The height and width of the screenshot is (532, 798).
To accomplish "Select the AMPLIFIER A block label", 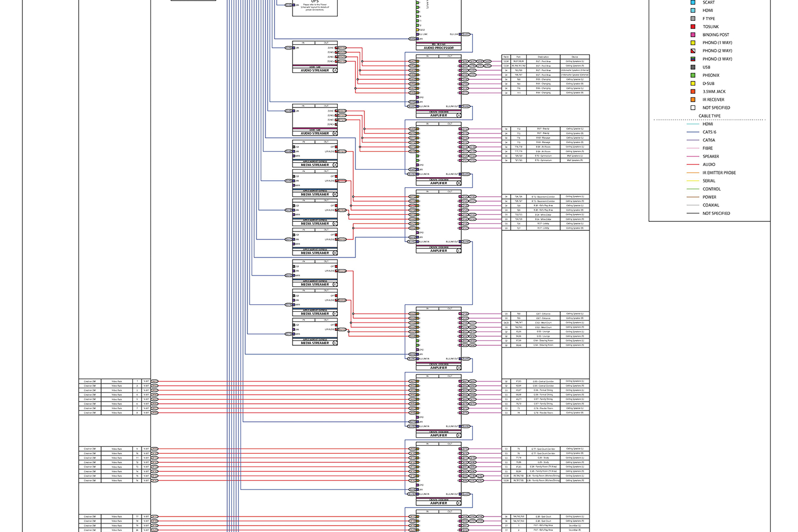I will point(438,115).
